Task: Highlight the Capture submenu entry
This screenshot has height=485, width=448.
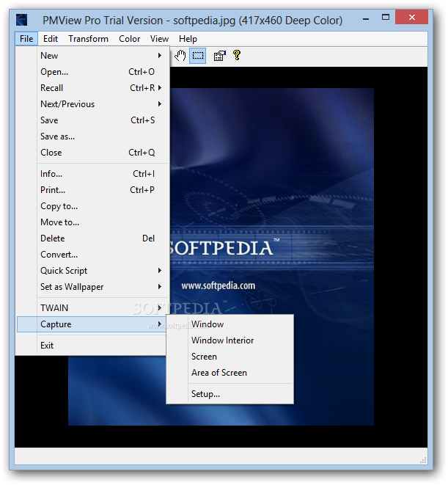Action: tap(92, 324)
